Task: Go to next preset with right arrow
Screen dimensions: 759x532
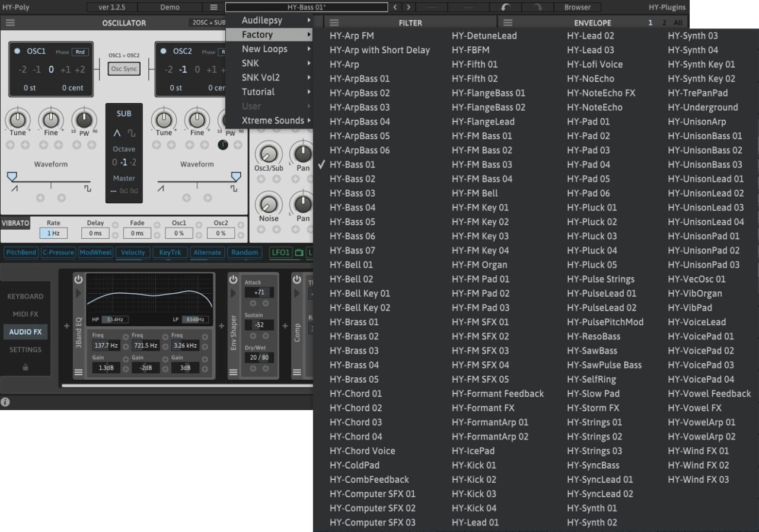Action: [x=408, y=7]
